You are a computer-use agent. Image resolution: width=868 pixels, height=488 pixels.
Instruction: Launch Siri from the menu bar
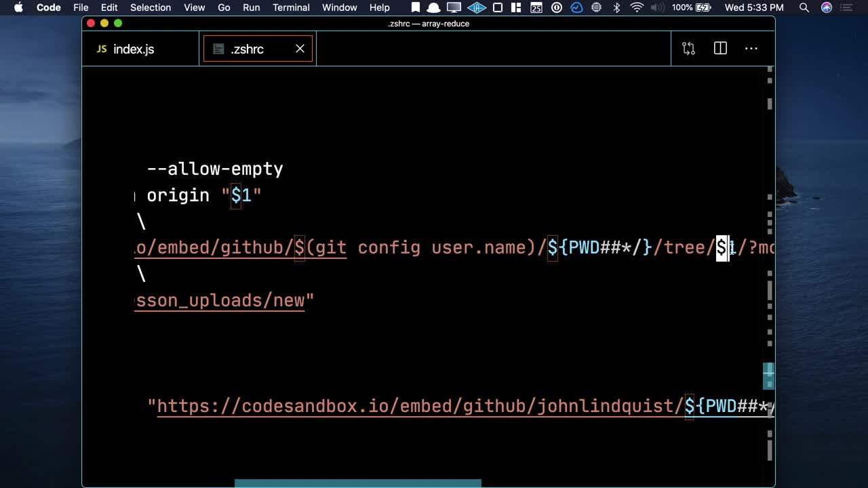click(826, 7)
